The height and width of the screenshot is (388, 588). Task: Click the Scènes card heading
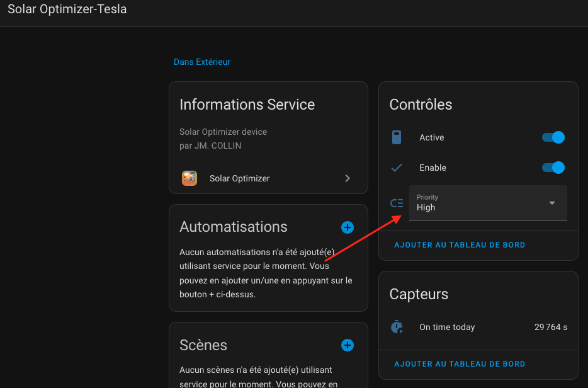pos(203,345)
